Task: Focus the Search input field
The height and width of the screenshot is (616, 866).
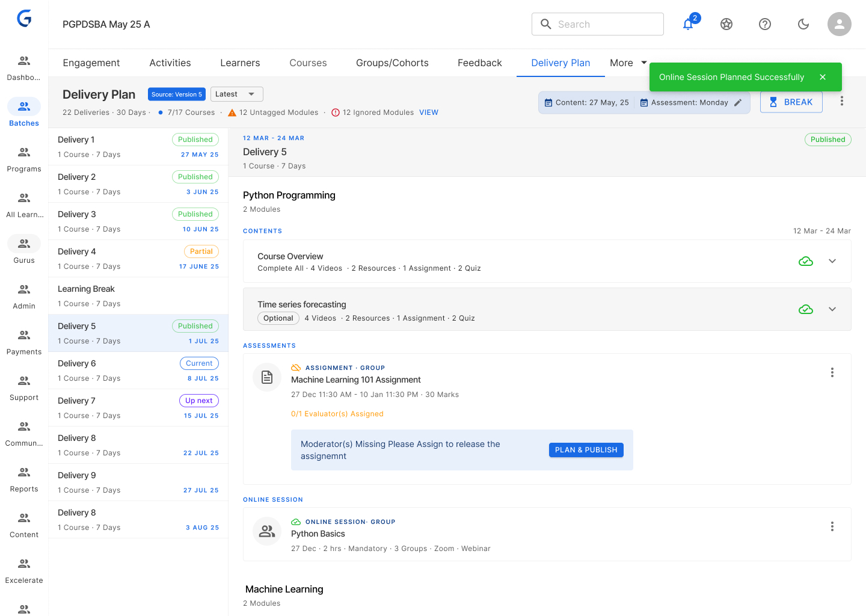Action: coord(598,24)
